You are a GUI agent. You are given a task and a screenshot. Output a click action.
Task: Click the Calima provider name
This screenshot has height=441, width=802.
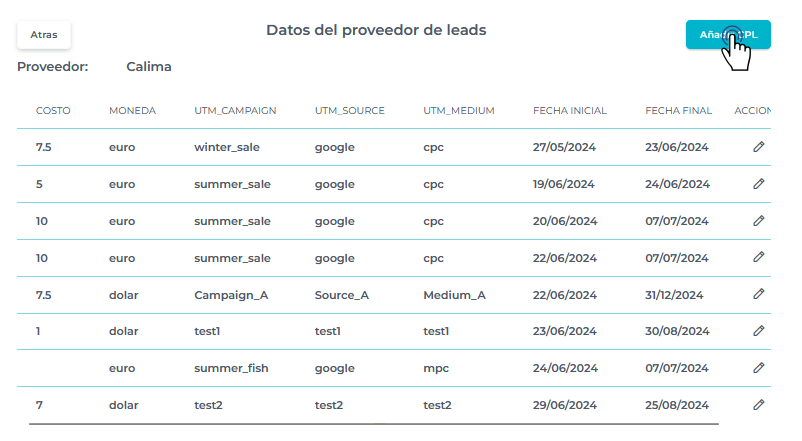pyautogui.click(x=149, y=67)
